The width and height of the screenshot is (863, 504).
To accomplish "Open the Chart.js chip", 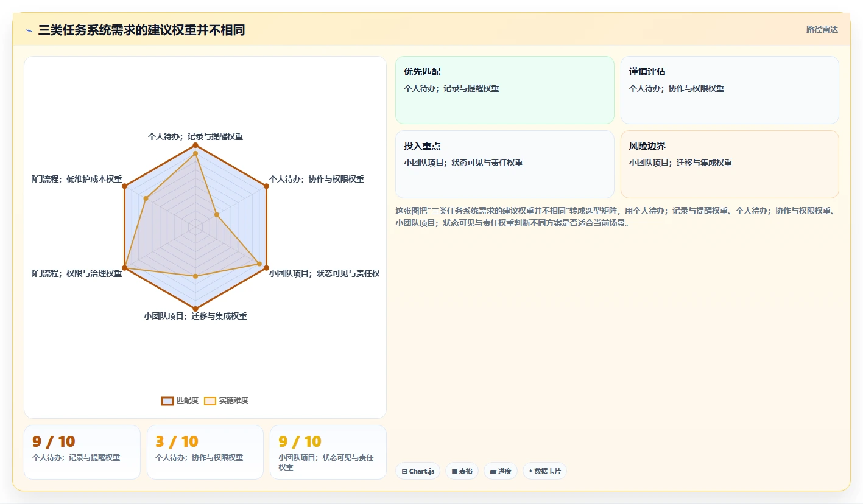I will tap(418, 471).
